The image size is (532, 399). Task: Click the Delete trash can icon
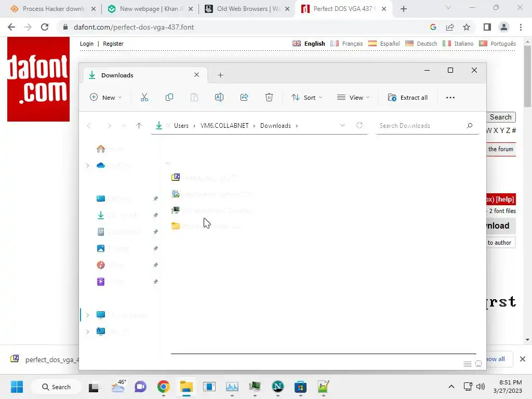pos(269,97)
